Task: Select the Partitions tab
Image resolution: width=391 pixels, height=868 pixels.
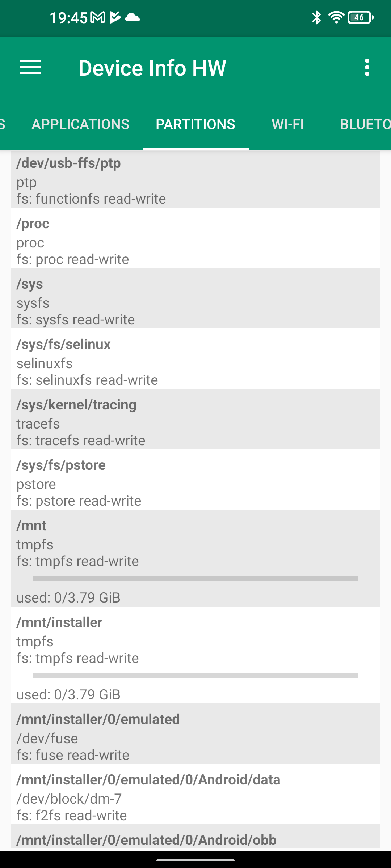Action: (195, 124)
